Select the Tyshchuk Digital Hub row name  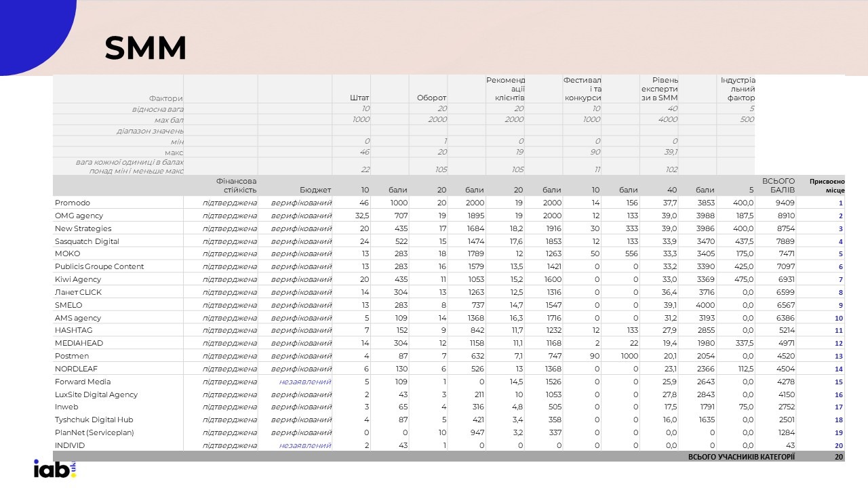[x=93, y=420]
